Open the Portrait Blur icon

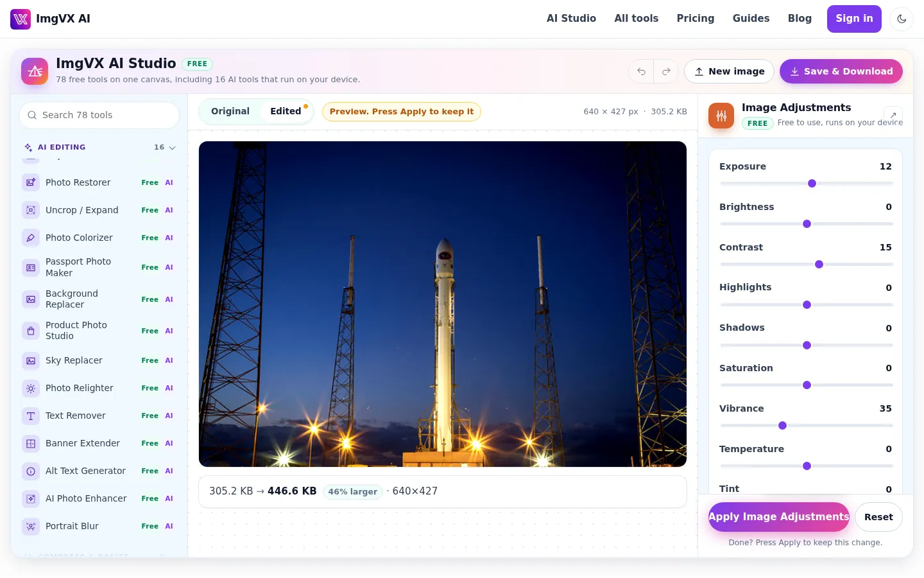(x=31, y=526)
